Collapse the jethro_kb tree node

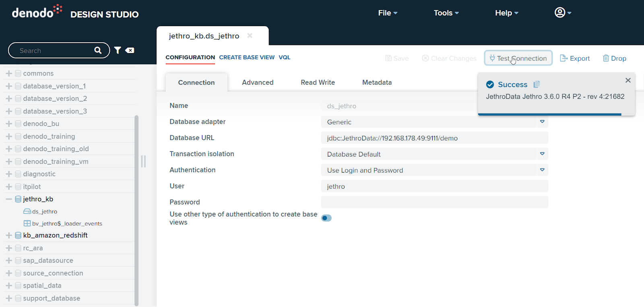point(9,199)
